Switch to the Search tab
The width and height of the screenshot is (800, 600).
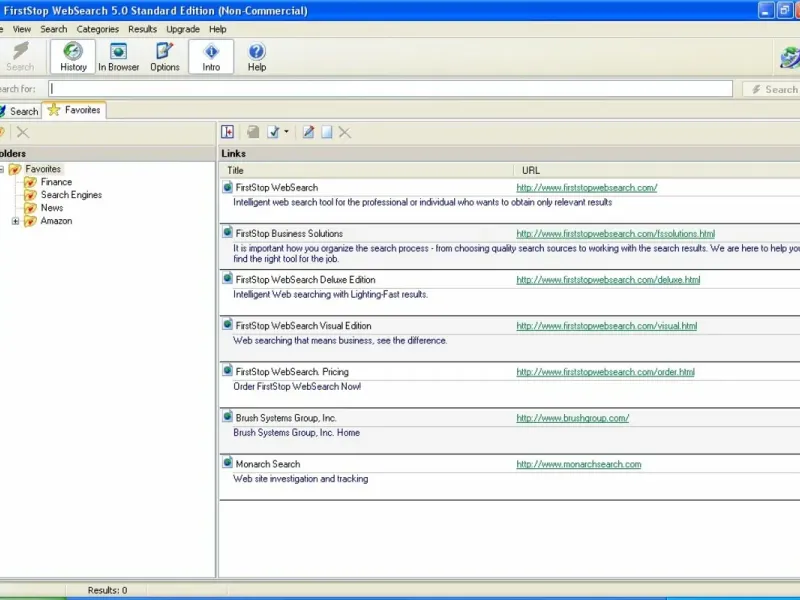pyautogui.click(x=20, y=111)
